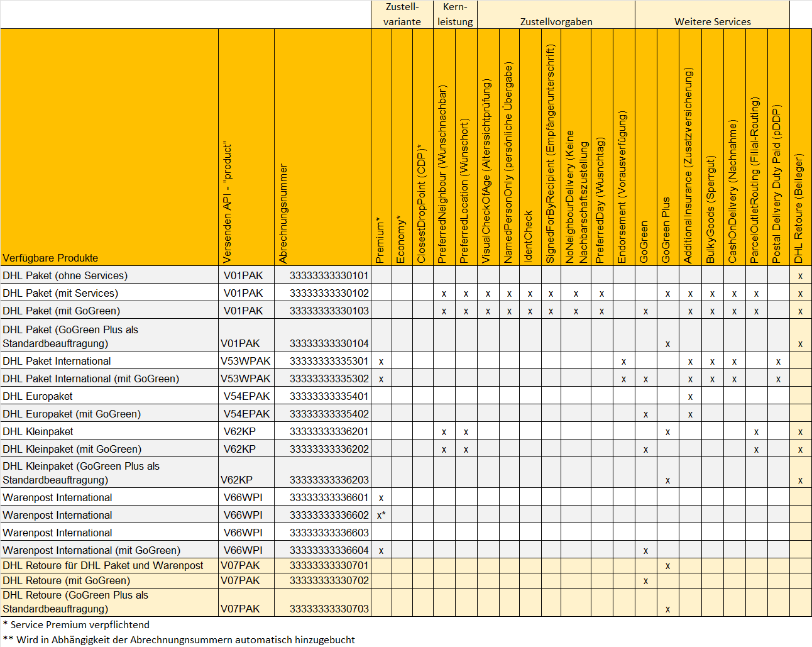812x647 pixels.
Task: Select the 'Versenden API - "product"' column header
Action: coord(246,147)
